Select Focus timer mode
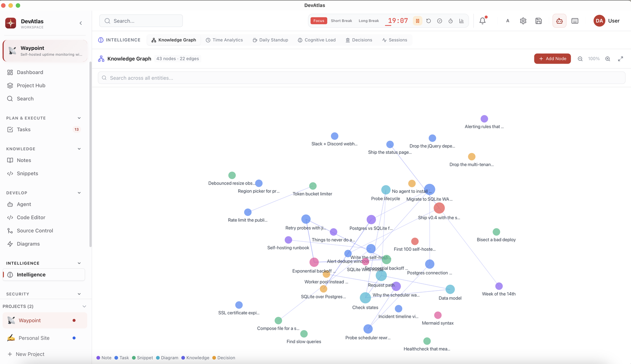Image resolution: width=631 pixels, height=364 pixels. [x=319, y=21]
